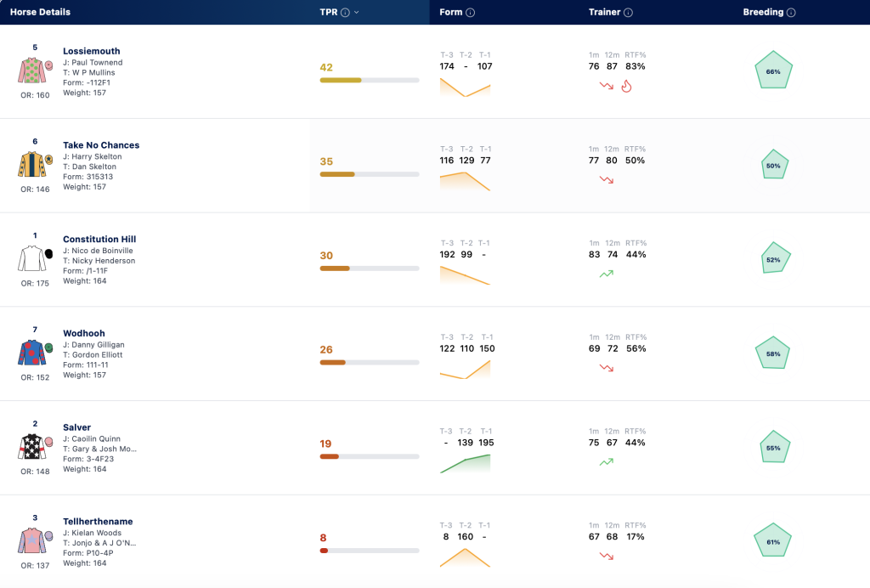Click jockey text 'J: Danny Gilligan'
Viewport: 870px width, 588px height.
[x=93, y=344]
